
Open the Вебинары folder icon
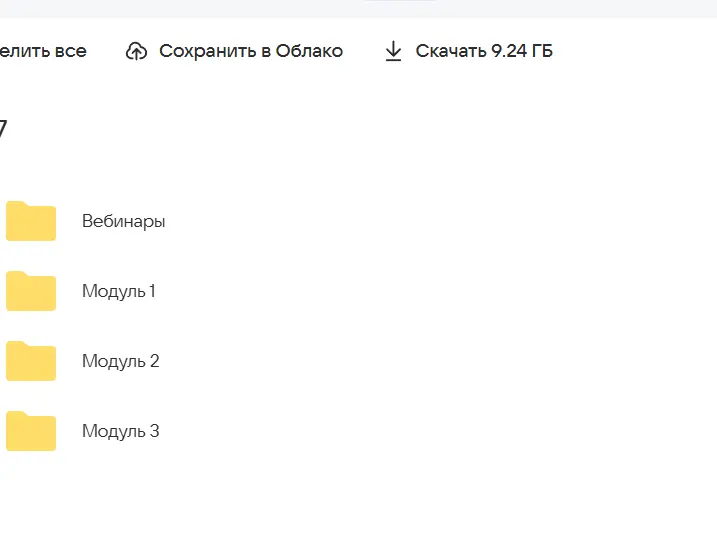tap(31, 221)
